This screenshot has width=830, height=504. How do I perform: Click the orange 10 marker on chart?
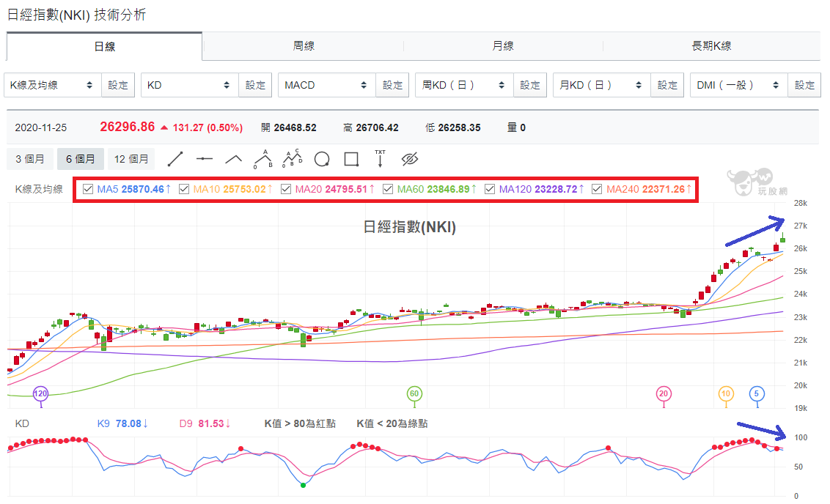(x=726, y=393)
